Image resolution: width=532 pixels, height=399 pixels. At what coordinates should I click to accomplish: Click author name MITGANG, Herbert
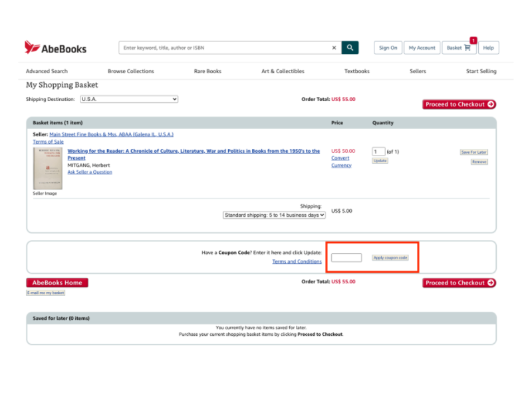click(x=88, y=165)
